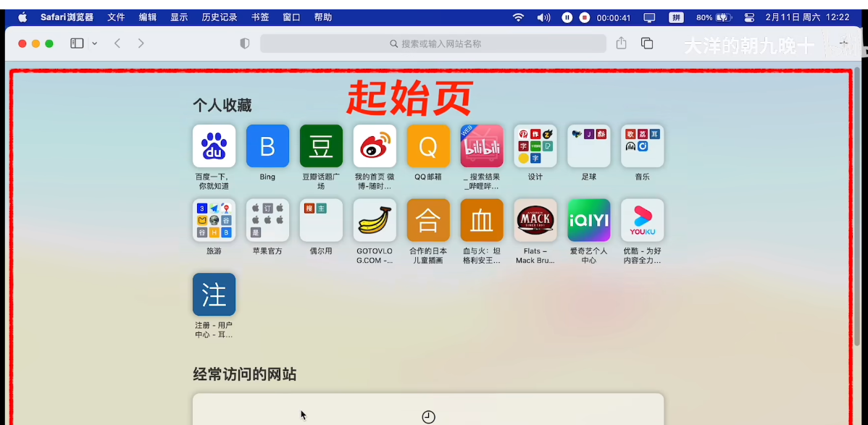This screenshot has width=868, height=425.
Task: Open the 文件 menu
Action: point(116,17)
